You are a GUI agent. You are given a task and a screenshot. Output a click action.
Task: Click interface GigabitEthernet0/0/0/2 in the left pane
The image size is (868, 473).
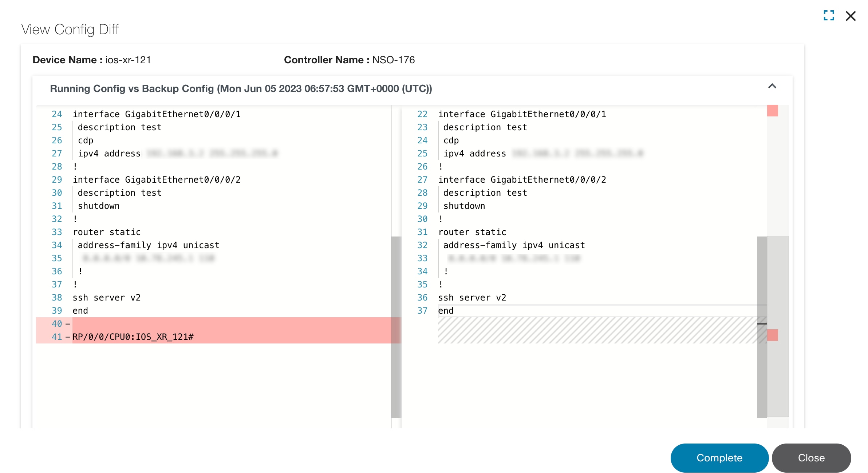point(157,180)
